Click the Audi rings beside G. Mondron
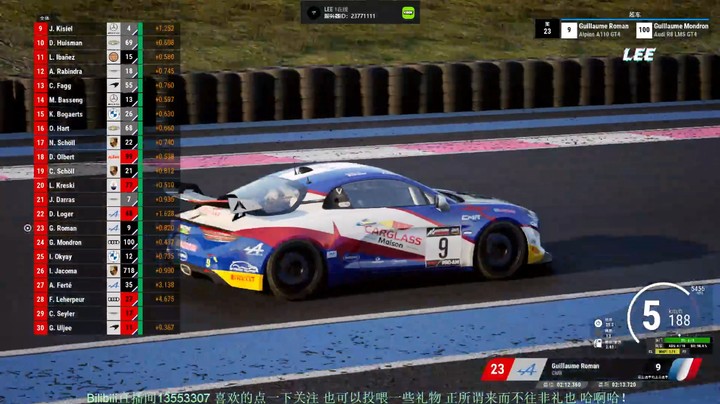Image resolution: width=720 pixels, height=404 pixels. click(113, 242)
